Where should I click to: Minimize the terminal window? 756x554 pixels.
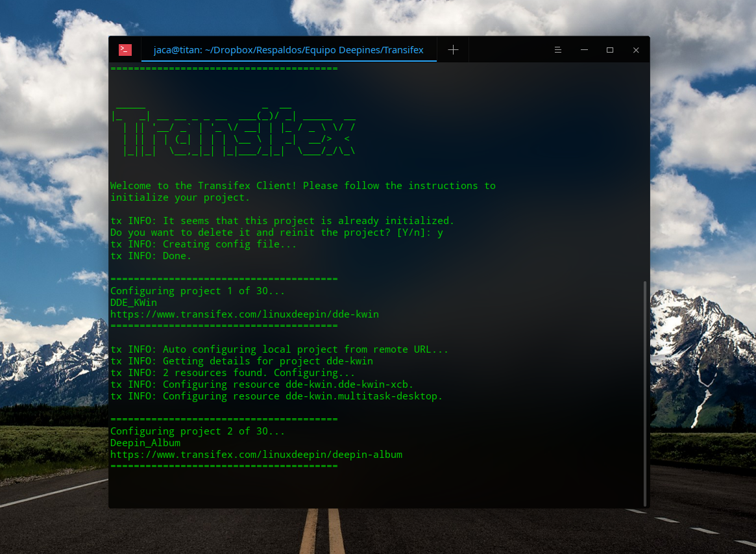point(584,50)
